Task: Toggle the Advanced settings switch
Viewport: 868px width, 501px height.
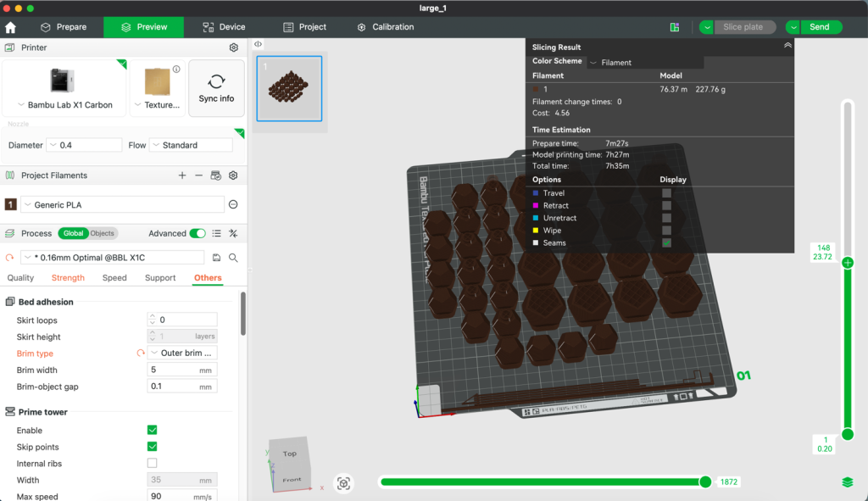Action: 198,234
